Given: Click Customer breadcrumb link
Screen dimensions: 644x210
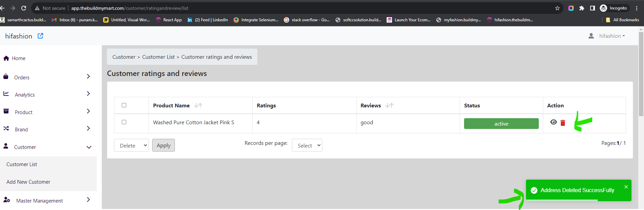Looking at the screenshot, I should pyautogui.click(x=124, y=57).
